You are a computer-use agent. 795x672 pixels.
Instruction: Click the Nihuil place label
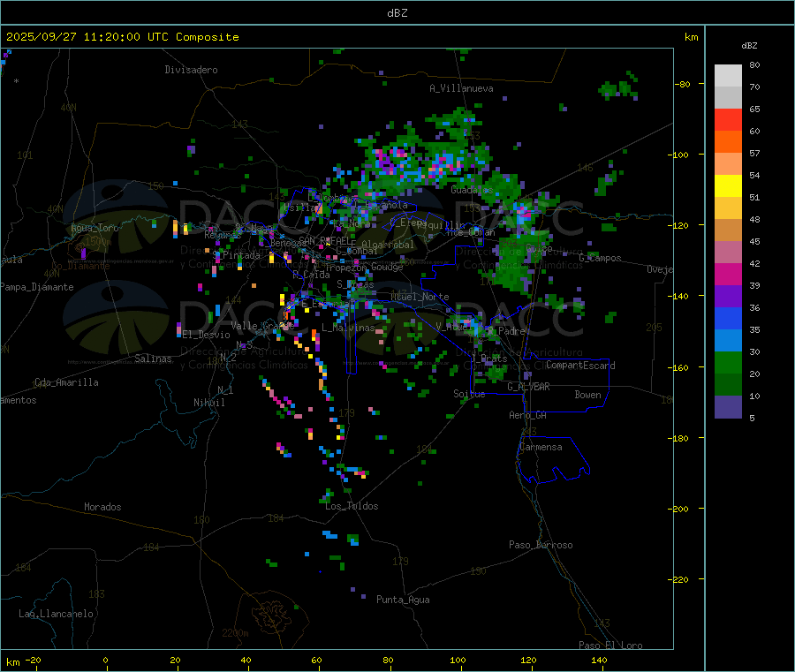point(208,403)
